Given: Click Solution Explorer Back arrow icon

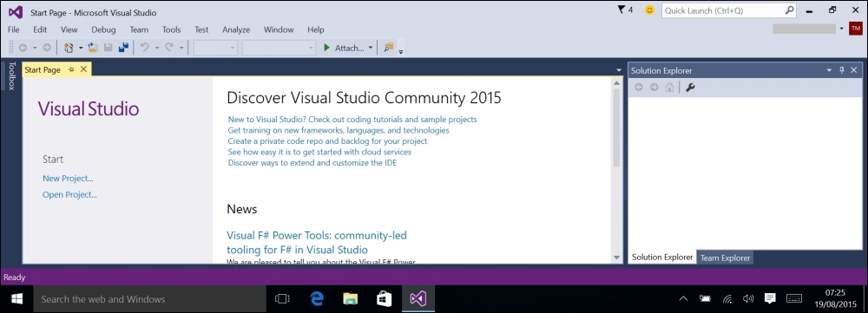Looking at the screenshot, I should [639, 88].
